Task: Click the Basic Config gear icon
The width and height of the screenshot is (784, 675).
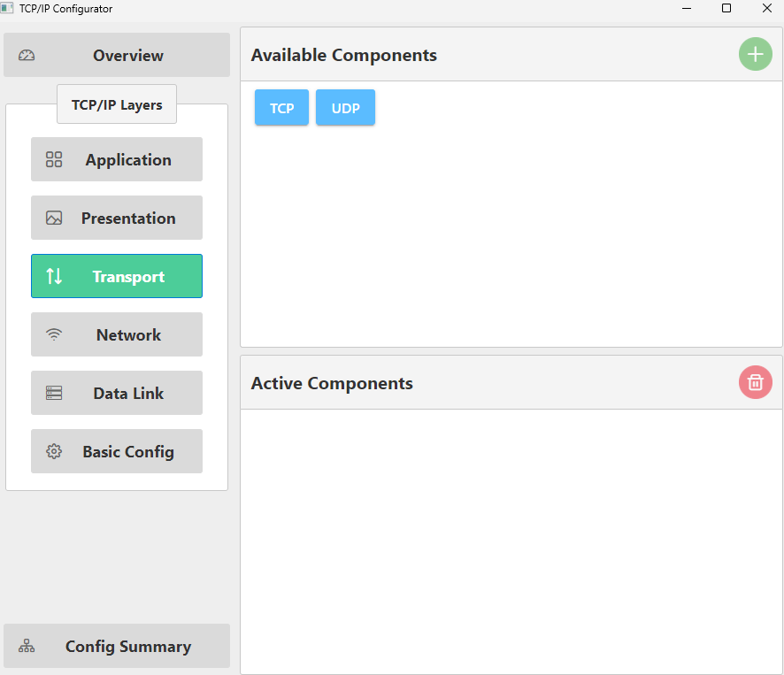Action: pyautogui.click(x=54, y=451)
